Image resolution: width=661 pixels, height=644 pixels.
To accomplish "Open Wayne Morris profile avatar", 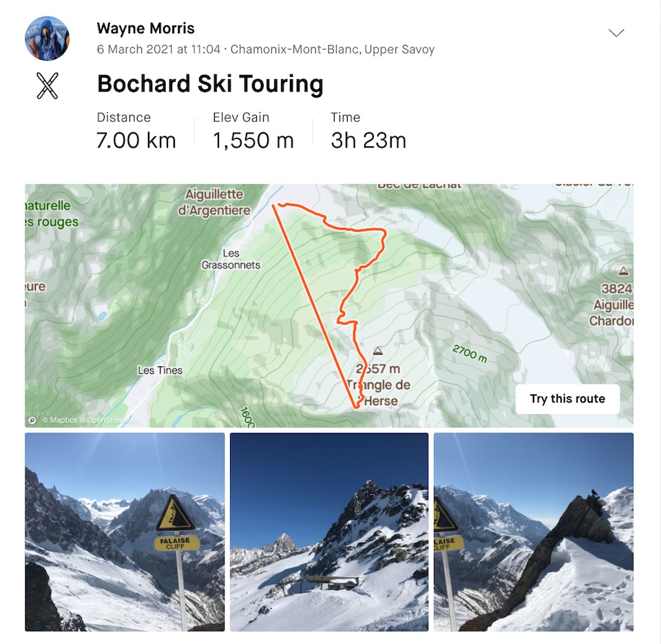I will click(x=48, y=39).
